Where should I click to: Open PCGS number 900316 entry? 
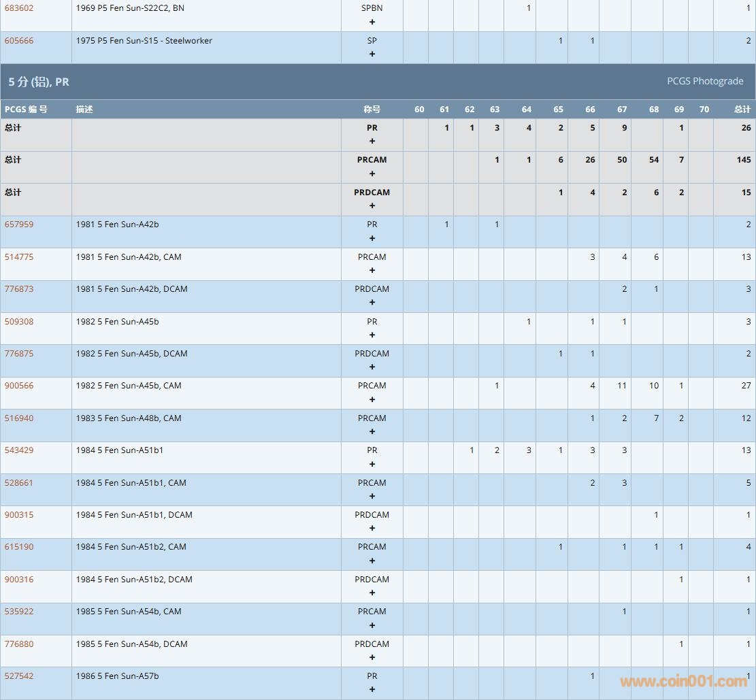click(x=19, y=580)
